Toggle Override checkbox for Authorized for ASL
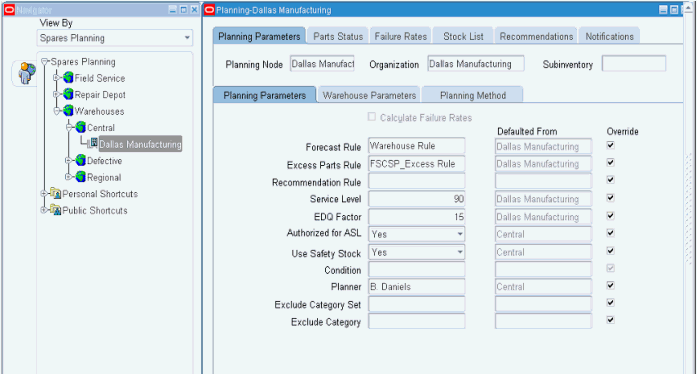Screen dimensions: 697x374 tap(610, 233)
